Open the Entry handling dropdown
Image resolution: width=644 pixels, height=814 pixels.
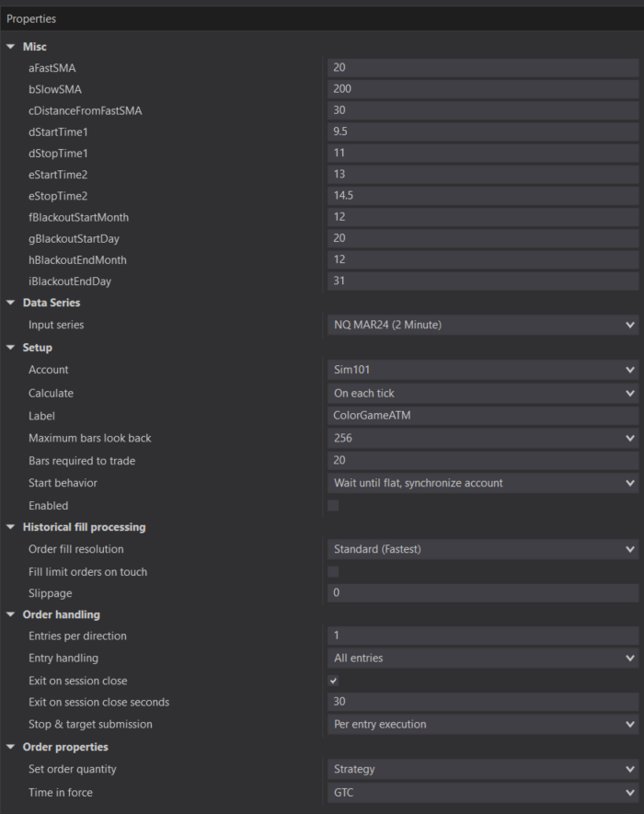(x=482, y=658)
